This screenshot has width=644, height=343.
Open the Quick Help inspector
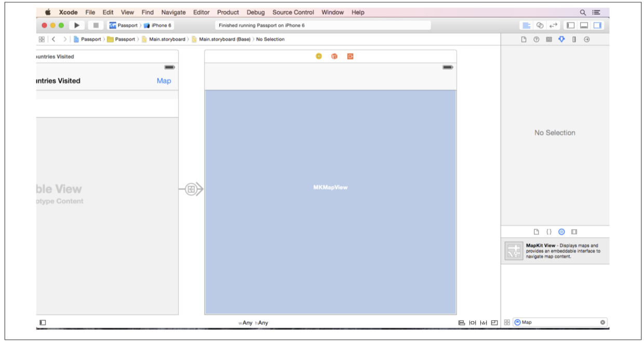pos(536,39)
